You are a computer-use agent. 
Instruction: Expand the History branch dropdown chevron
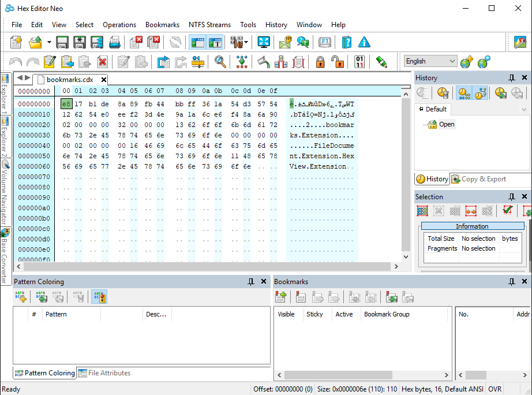(x=524, y=109)
